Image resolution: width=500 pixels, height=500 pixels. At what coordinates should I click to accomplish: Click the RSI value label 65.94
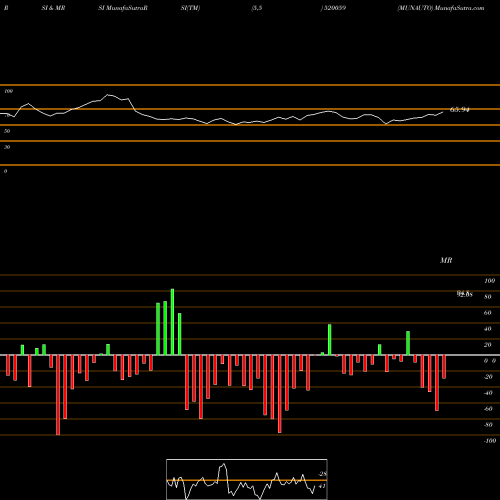click(460, 110)
